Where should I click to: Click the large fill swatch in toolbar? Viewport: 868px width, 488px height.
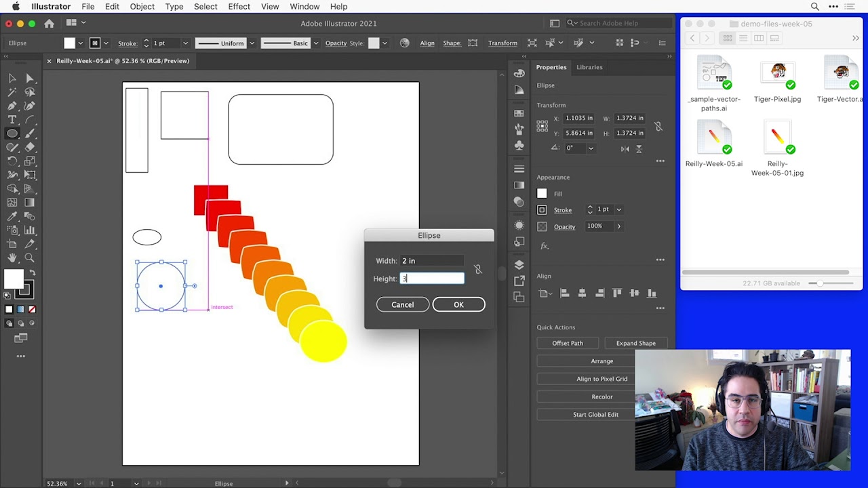pyautogui.click(x=14, y=279)
